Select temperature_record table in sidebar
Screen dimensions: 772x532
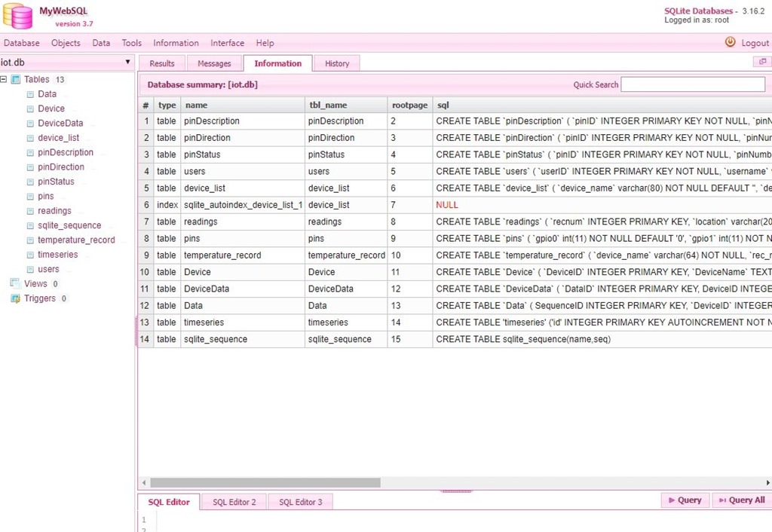tap(76, 240)
